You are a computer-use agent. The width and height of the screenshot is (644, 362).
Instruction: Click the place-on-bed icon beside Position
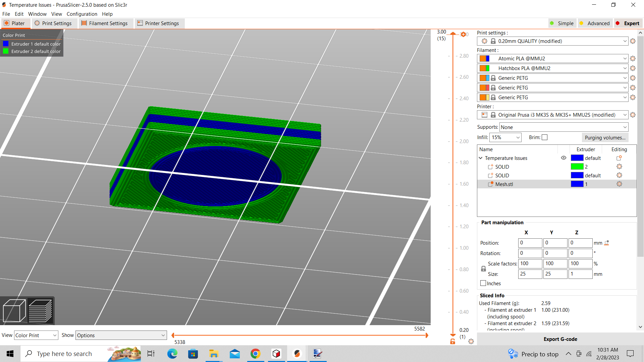point(606,243)
